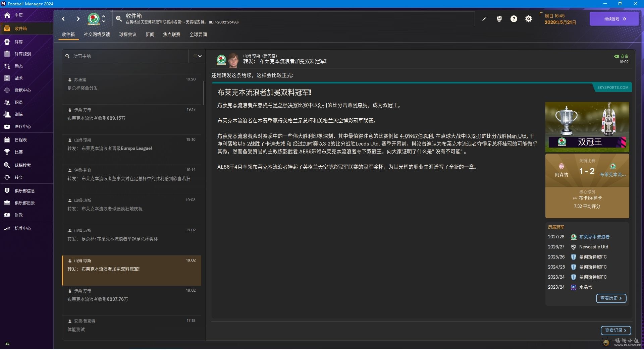Switch to 焦点联赛 tab
644x350 pixels.
point(172,35)
